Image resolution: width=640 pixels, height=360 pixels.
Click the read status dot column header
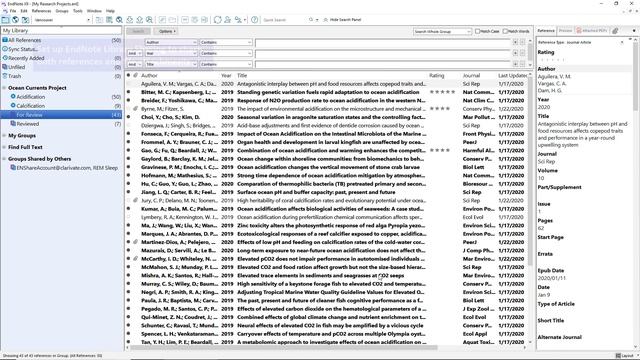[128, 76]
